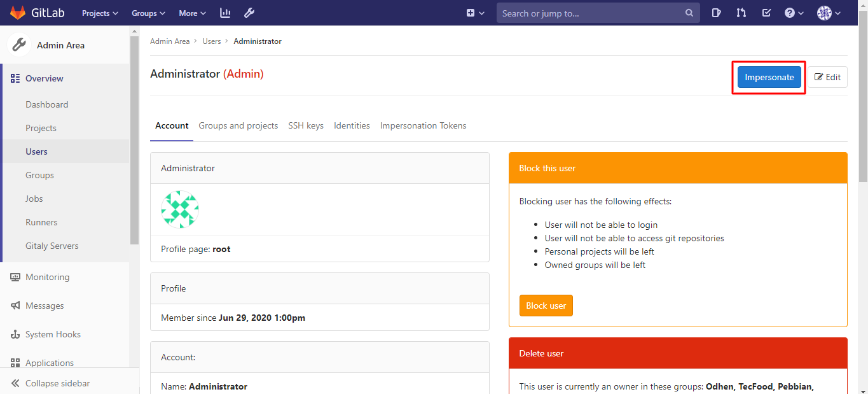Click the Monitoring screen icon
The width and height of the screenshot is (868, 394).
[15, 277]
